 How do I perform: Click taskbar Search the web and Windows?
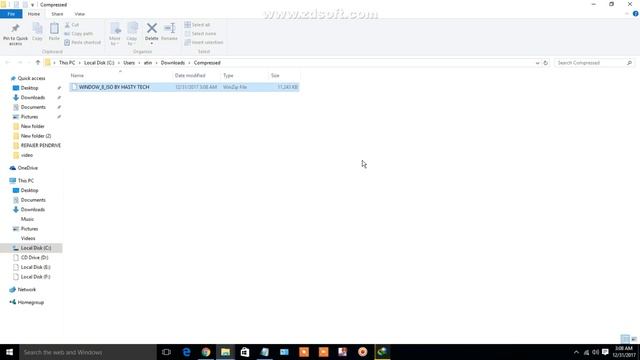point(88,352)
